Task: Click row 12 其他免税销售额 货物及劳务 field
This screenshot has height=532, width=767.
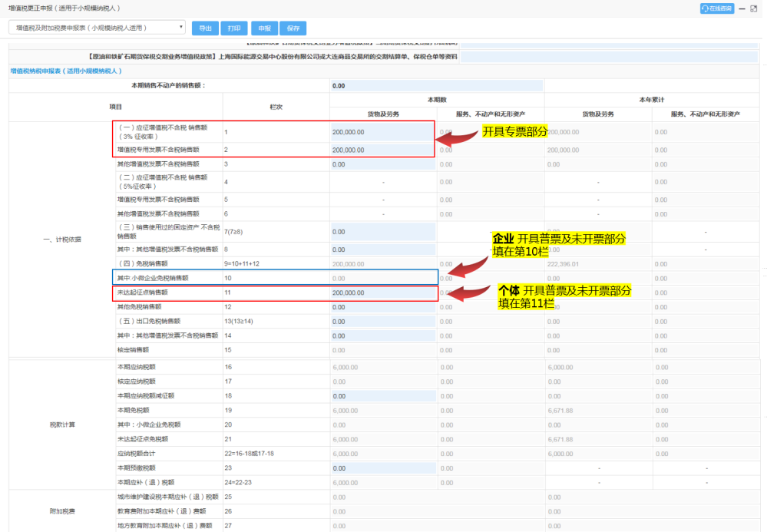Action: click(x=382, y=307)
